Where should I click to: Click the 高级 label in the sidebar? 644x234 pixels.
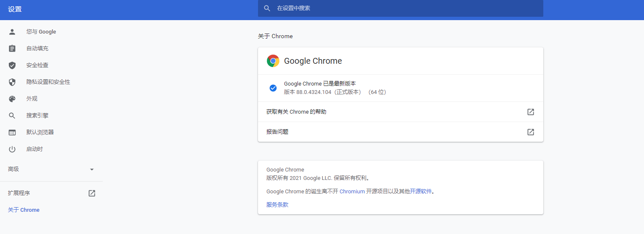click(13, 169)
